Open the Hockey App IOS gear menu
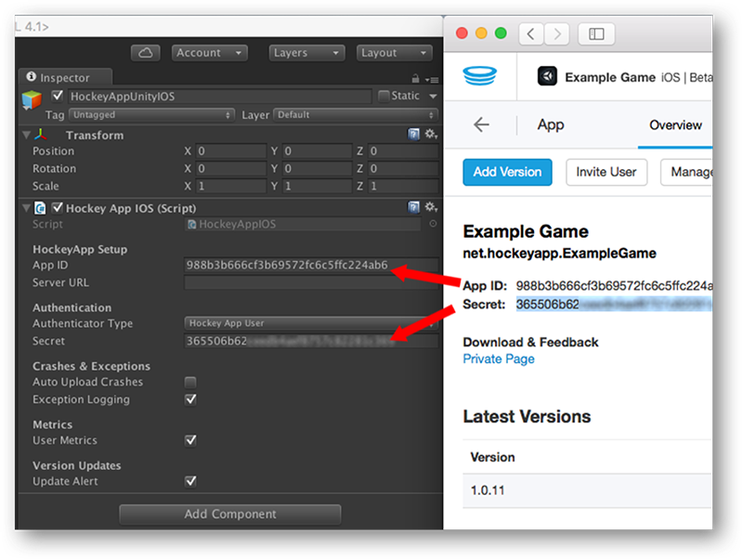Viewport: 743px width, 560px height. click(x=431, y=207)
